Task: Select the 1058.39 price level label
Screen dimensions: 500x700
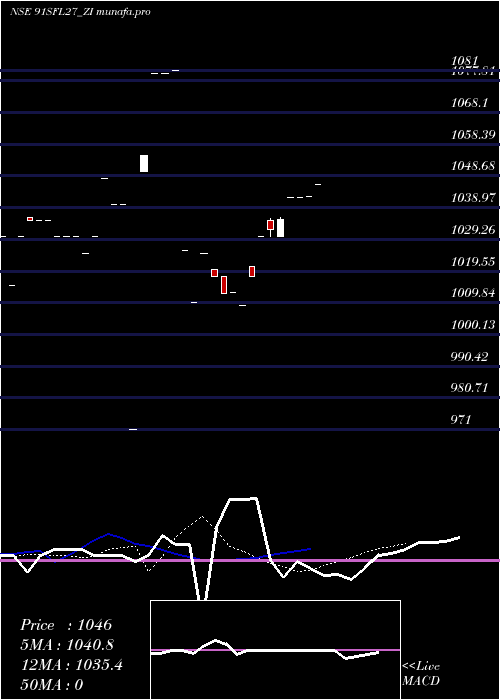Action: 473,134
